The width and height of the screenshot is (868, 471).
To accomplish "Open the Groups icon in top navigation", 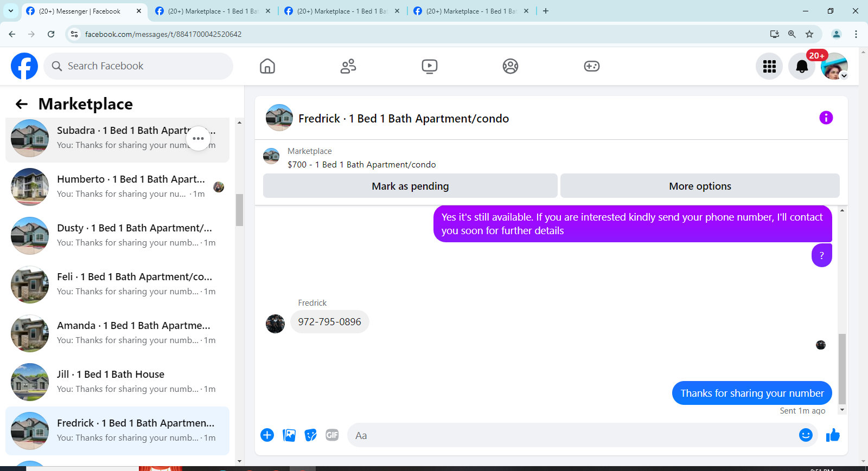I will pos(510,66).
